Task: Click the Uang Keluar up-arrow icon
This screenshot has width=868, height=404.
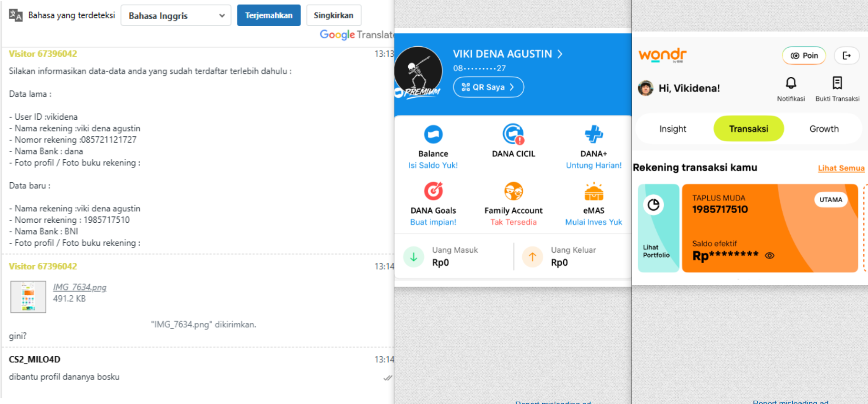Action: pyautogui.click(x=532, y=257)
